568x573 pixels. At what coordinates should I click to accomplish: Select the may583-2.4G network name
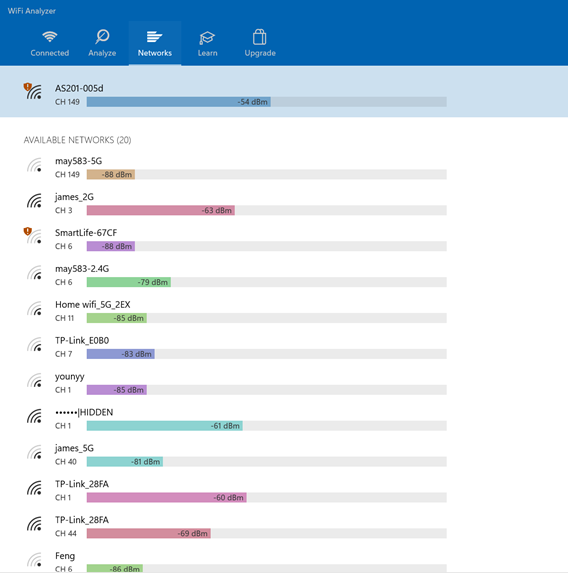coord(82,269)
